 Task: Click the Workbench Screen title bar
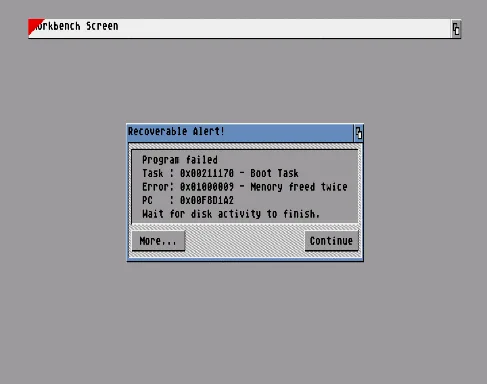point(240,29)
